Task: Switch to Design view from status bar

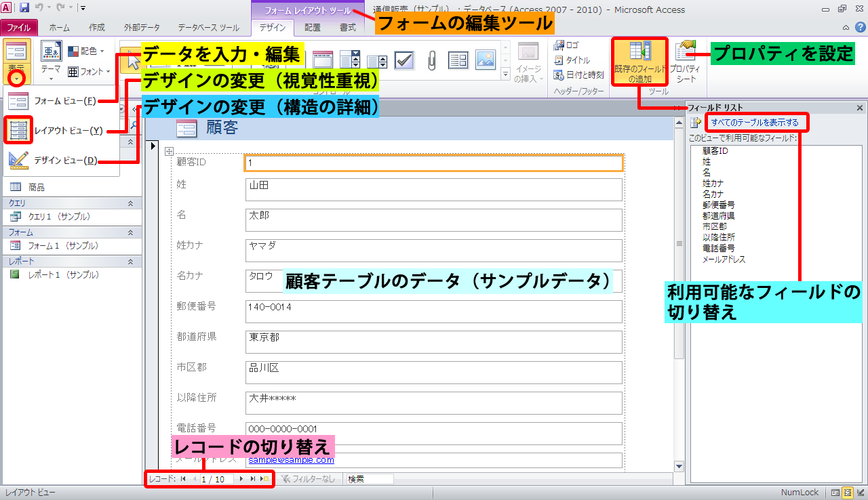Action: tap(859, 493)
